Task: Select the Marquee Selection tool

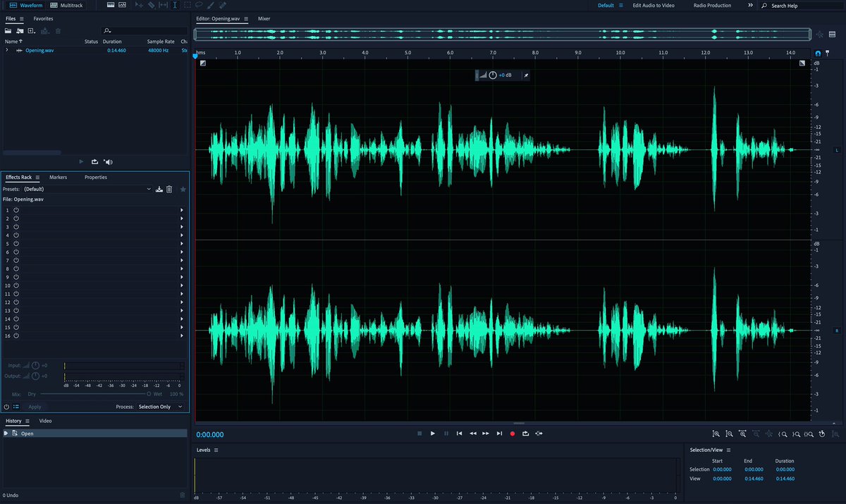Action: click(x=187, y=4)
